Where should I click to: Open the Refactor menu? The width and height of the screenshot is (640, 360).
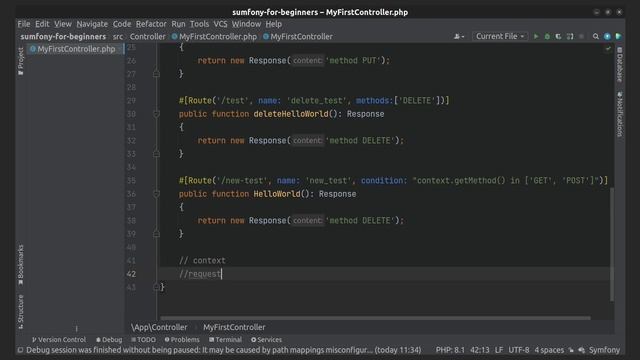pos(151,24)
